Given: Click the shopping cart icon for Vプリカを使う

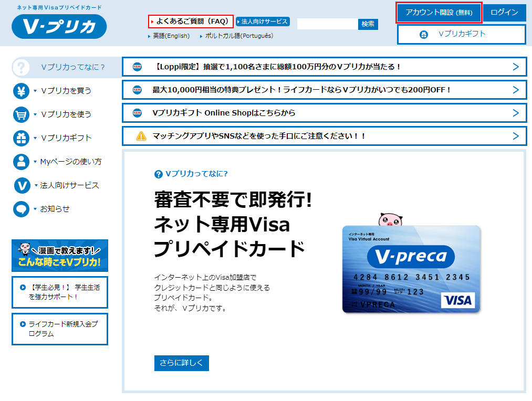Looking at the screenshot, I should pos(21,114).
